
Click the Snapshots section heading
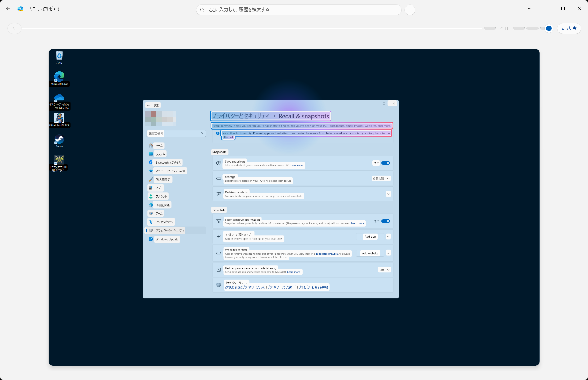point(220,152)
